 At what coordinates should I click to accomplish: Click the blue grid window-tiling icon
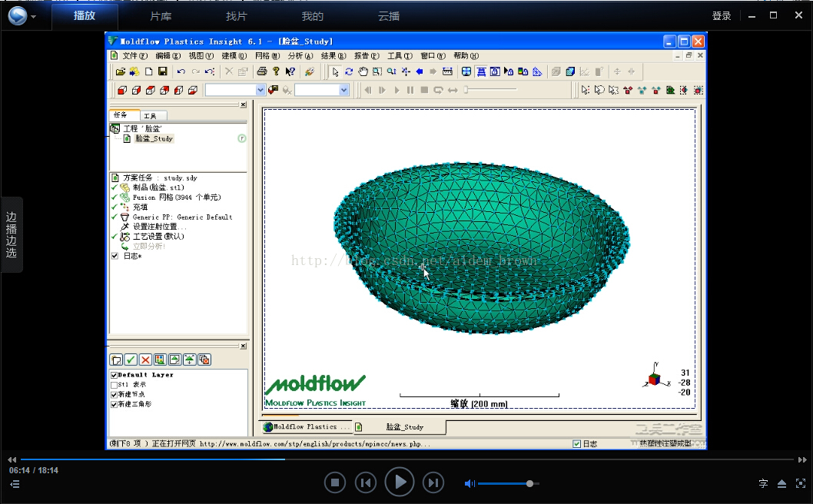[466, 71]
